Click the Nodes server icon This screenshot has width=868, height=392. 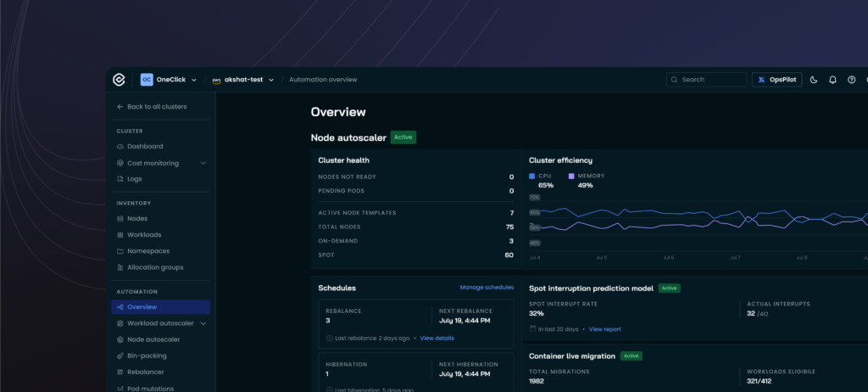[120, 218]
